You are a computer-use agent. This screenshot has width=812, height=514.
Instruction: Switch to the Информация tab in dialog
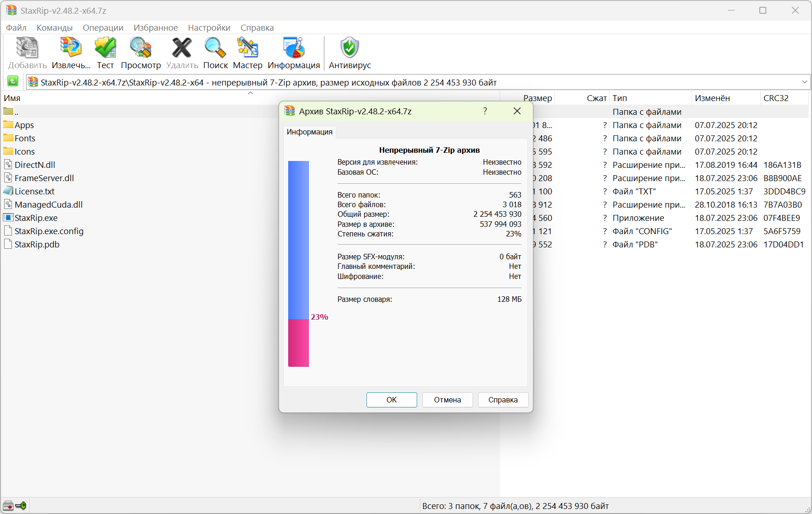click(x=310, y=132)
